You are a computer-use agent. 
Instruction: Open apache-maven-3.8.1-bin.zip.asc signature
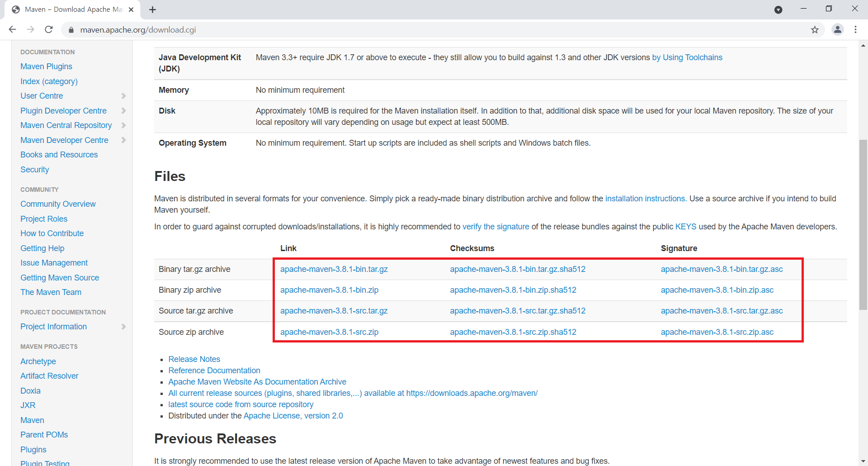coord(717,290)
